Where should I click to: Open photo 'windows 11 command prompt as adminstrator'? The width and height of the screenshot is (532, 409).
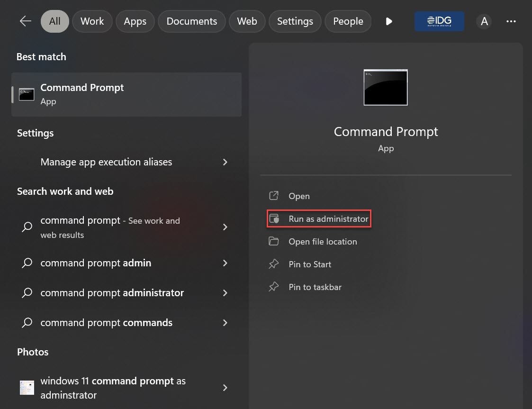(x=126, y=388)
